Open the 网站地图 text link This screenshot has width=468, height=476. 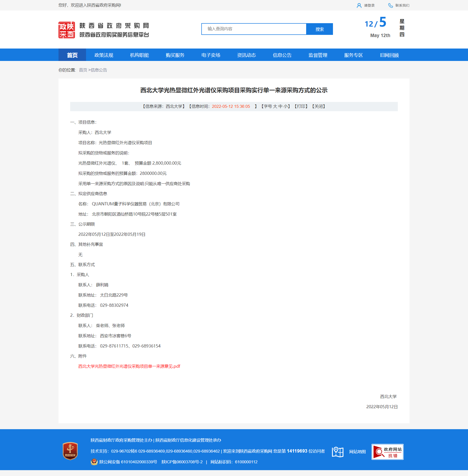(357, 452)
